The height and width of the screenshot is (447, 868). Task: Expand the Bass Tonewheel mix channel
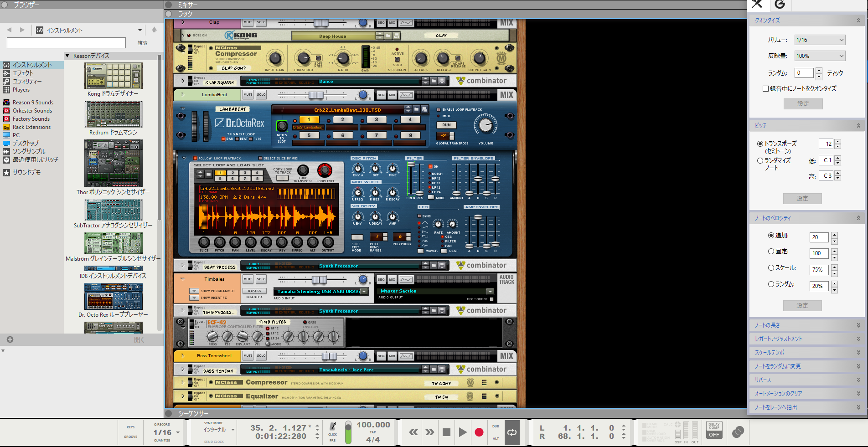pyautogui.click(x=183, y=355)
